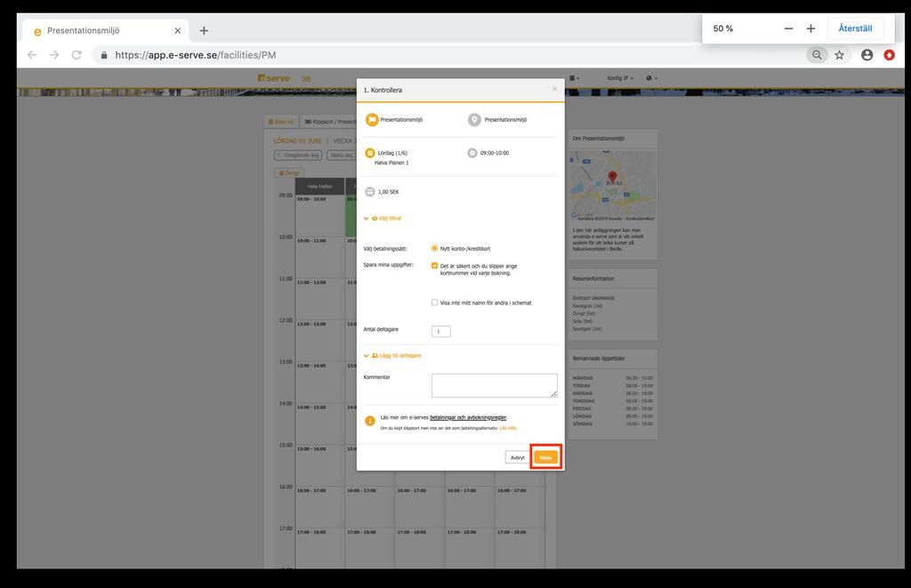Click the Föregående dag button
The image size is (911, 588).
(298, 155)
